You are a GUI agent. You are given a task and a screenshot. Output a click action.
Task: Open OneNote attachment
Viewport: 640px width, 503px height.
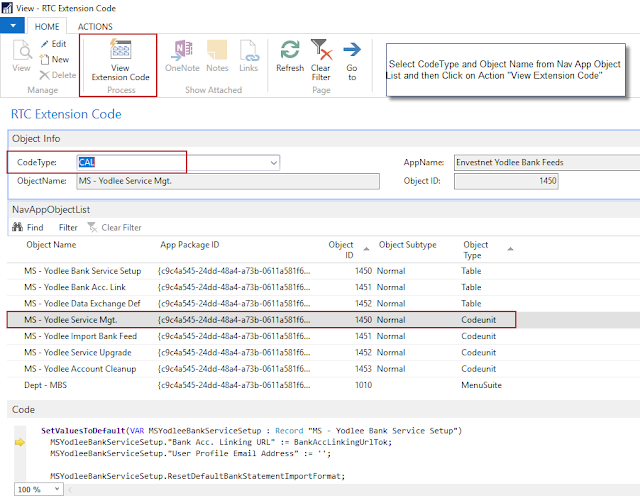point(182,56)
